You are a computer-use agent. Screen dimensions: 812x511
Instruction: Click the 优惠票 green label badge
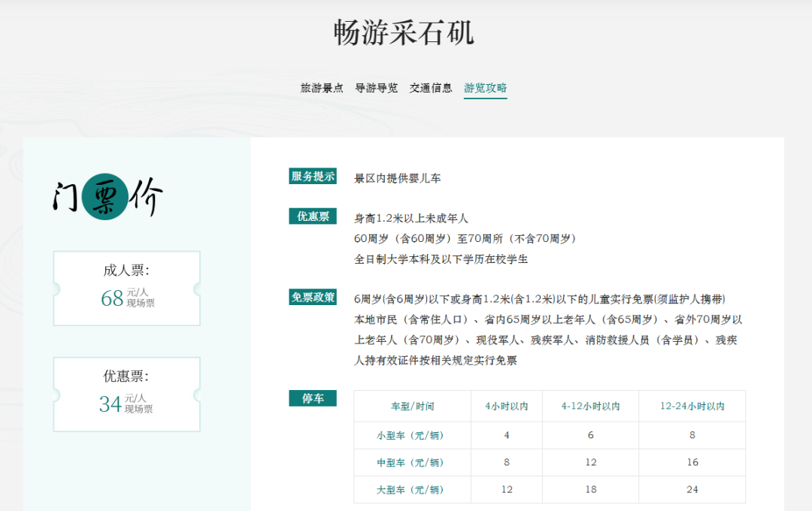click(x=313, y=216)
